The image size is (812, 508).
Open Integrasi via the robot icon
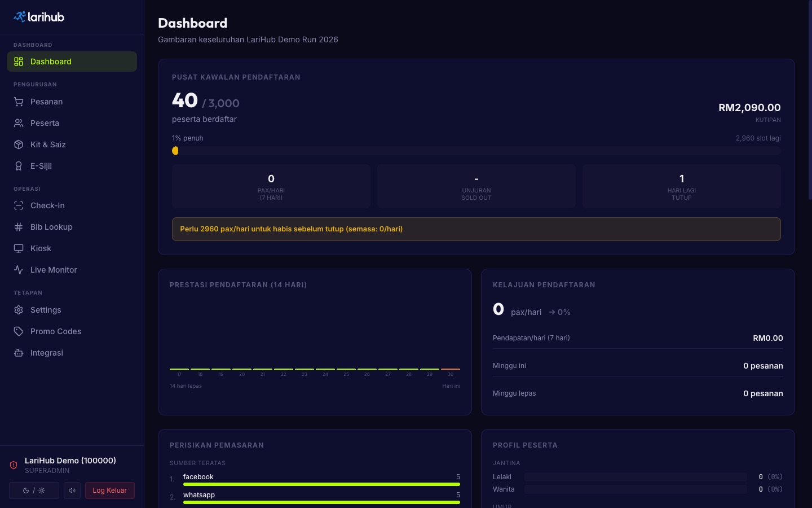pyautogui.click(x=19, y=353)
